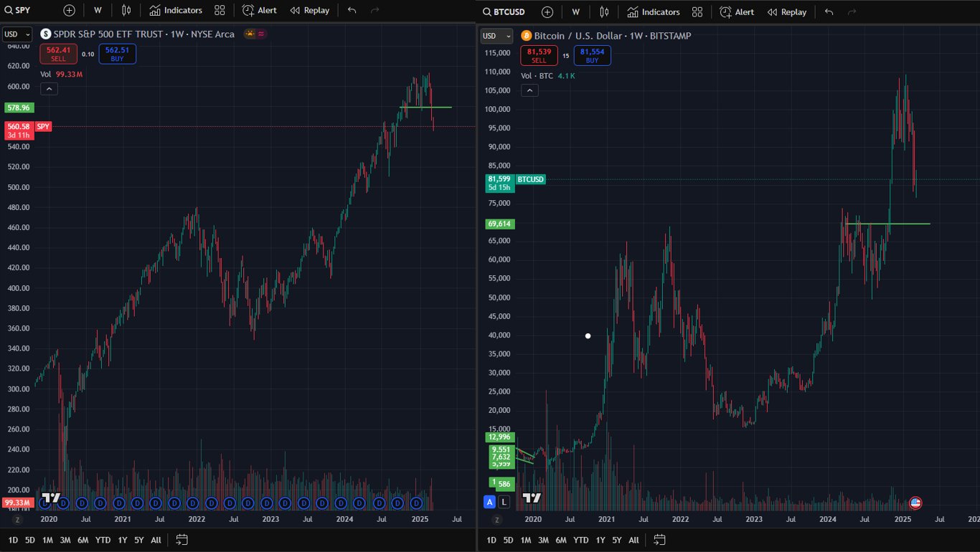The height and width of the screenshot is (552, 980).
Task: Set SPY chart range to 5D
Action: (x=30, y=540)
